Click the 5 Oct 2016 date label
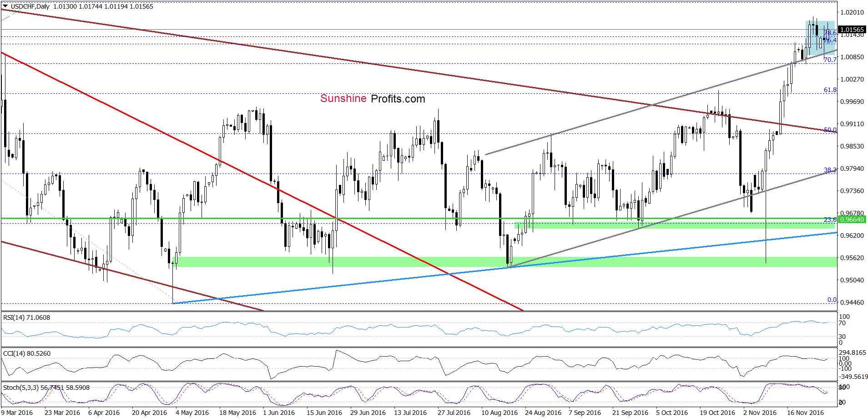 point(672,413)
